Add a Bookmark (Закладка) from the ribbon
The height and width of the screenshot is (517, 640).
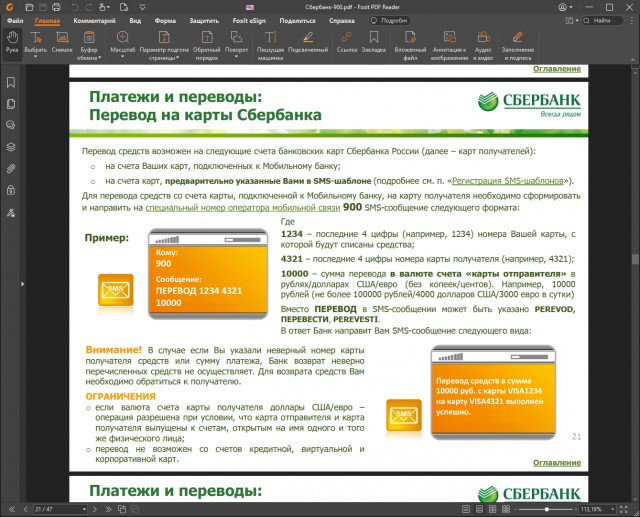(x=373, y=42)
